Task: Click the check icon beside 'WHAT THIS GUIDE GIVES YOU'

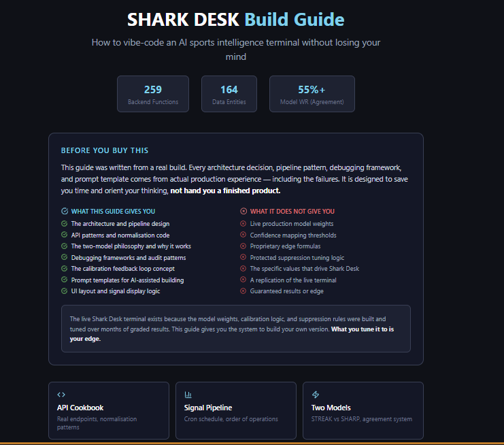Action: tap(65, 211)
